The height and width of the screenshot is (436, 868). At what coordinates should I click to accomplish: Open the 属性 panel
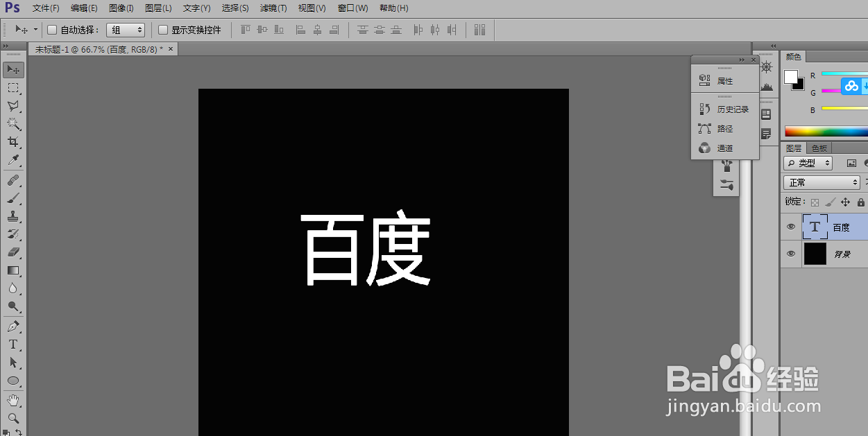click(x=725, y=81)
